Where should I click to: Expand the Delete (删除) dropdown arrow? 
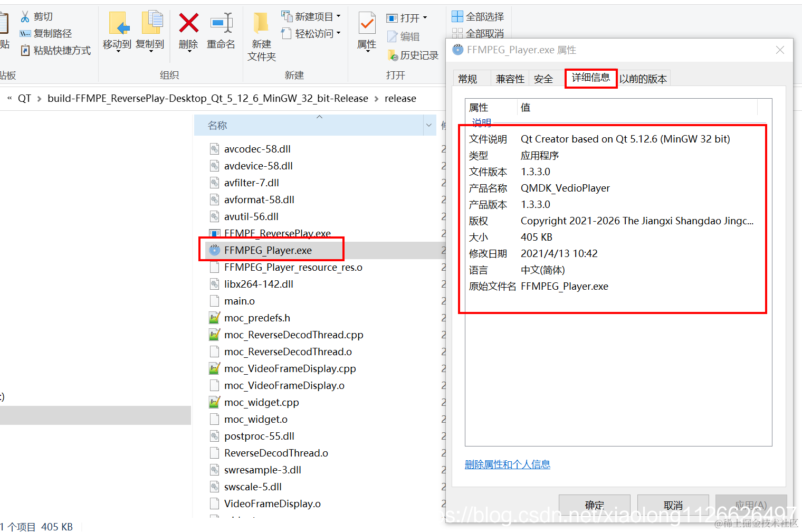pyautogui.click(x=188, y=52)
